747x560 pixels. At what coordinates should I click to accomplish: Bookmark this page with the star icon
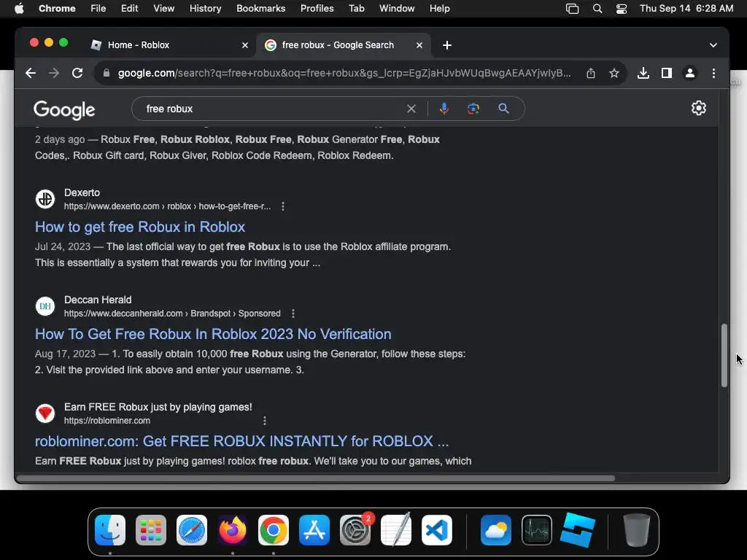coord(614,73)
